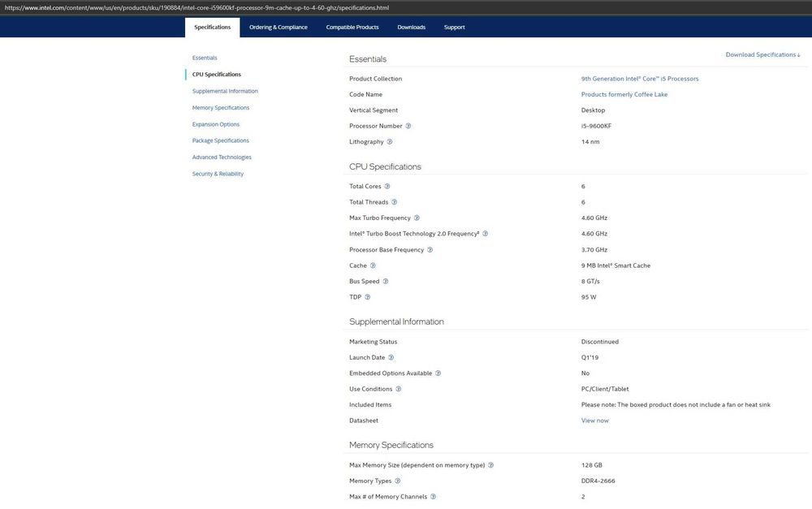Image resolution: width=812 pixels, height=509 pixels.
Task: Open info icon for Processor Base Frequency
Action: [430, 249]
